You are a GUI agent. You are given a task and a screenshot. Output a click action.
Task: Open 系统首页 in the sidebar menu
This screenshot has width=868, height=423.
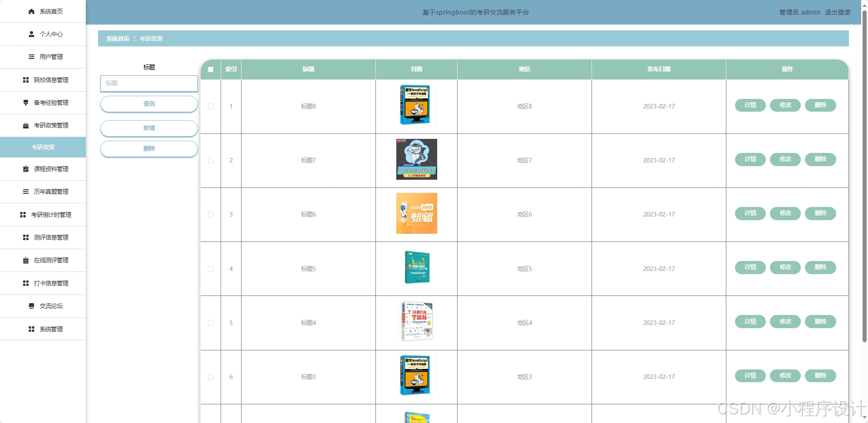point(43,11)
